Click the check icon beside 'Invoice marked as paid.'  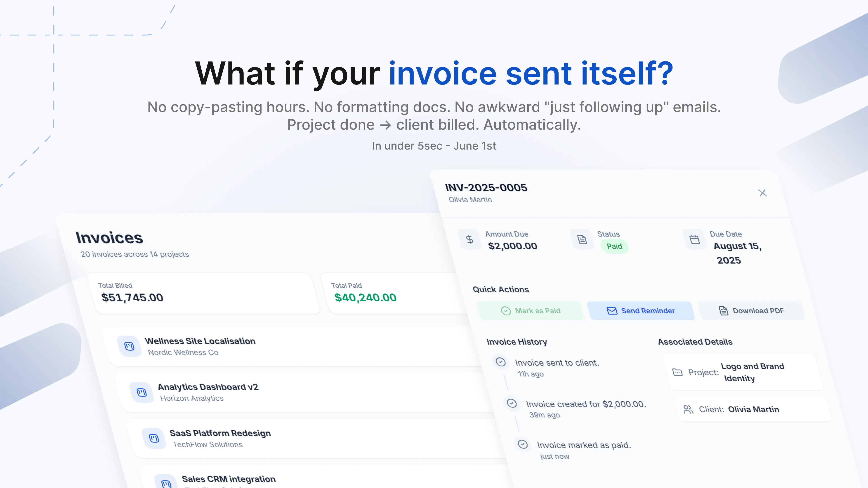pyautogui.click(x=523, y=444)
